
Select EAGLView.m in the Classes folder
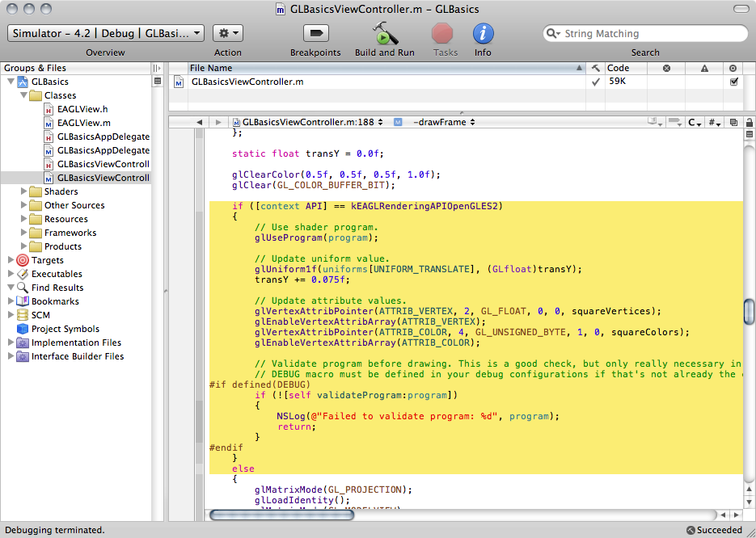tap(84, 123)
